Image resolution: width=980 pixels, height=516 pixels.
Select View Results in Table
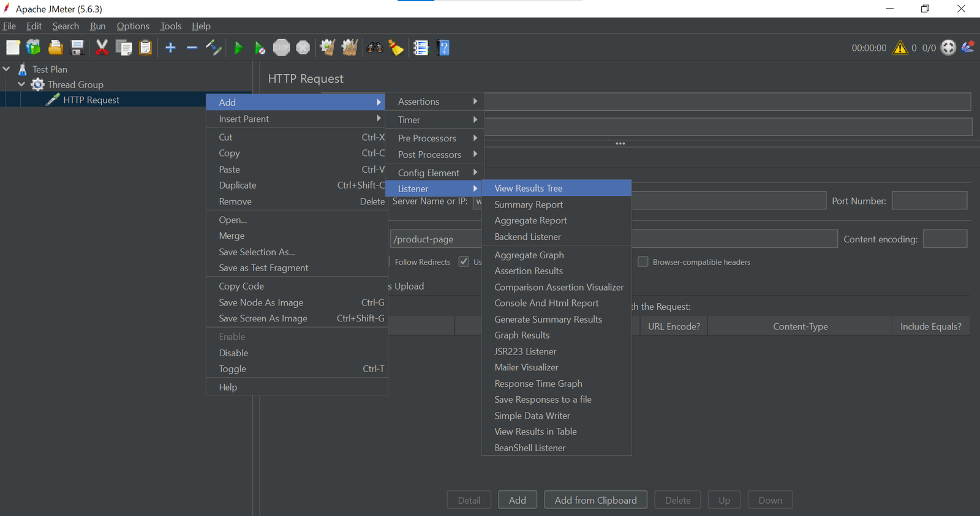(557, 432)
